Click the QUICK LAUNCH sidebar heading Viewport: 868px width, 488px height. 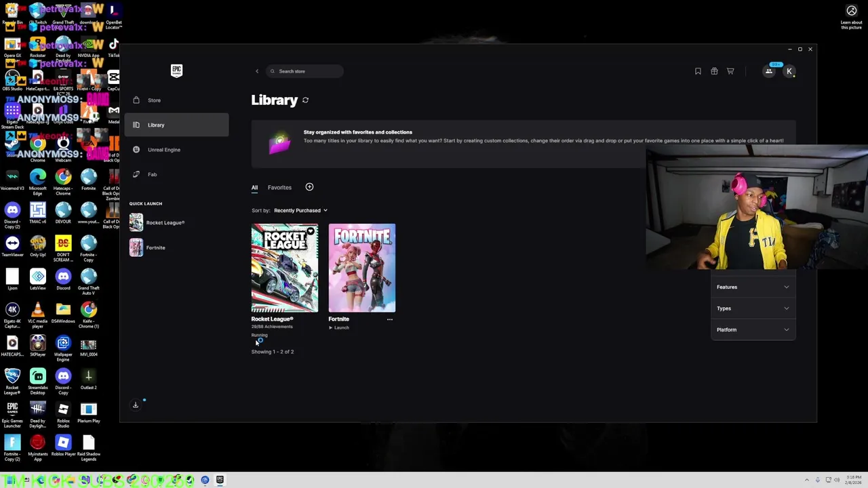click(x=146, y=203)
